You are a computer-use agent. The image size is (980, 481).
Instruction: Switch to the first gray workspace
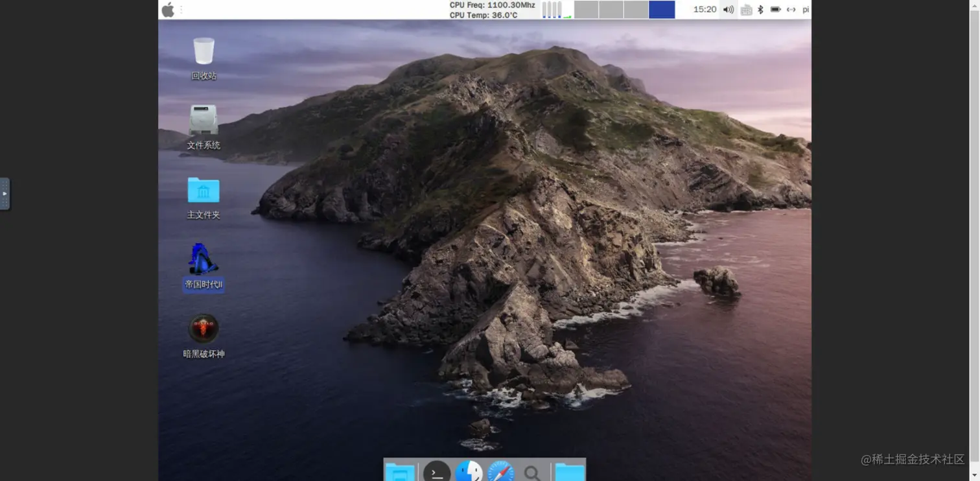pyautogui.click(x=587, y=10)
